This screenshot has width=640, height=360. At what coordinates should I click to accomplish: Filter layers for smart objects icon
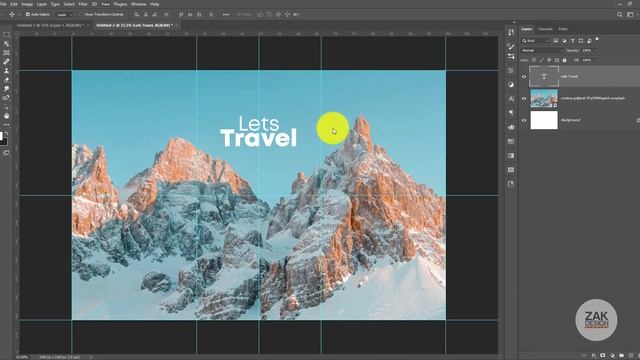(x=589, y=41)
